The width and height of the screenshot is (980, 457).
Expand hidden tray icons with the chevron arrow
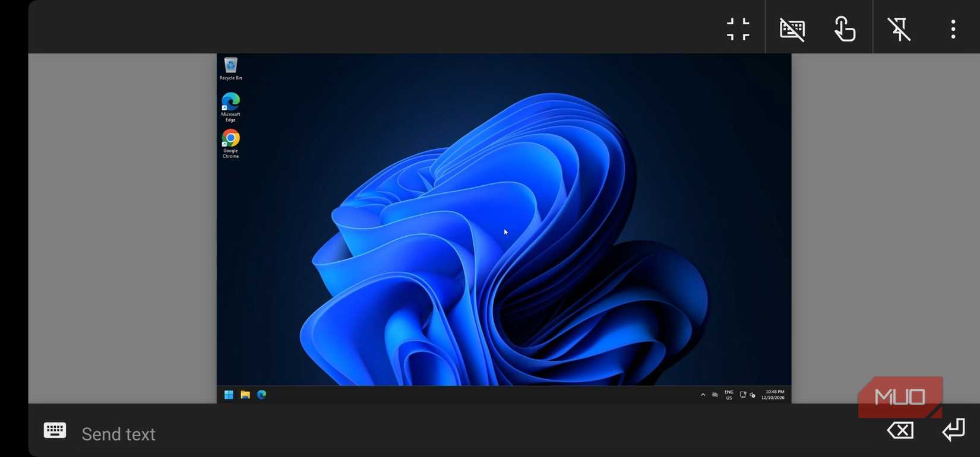tap(703, 395)
